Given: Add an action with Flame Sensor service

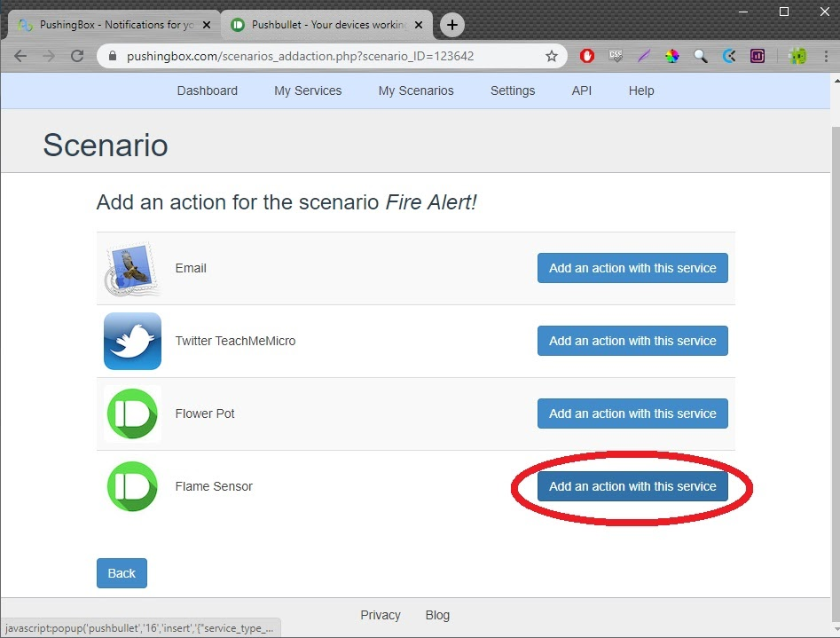Looking at the screenshot, I should (632, 486).
